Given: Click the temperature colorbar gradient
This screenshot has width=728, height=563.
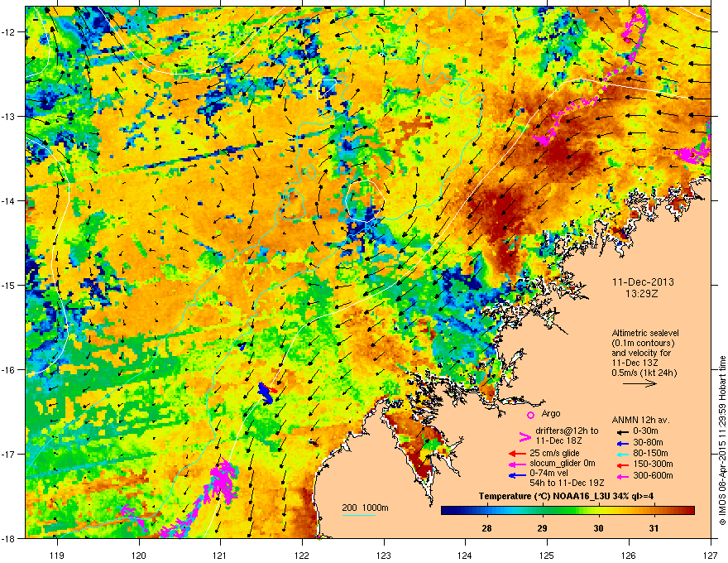Looking at the screenshot, I should tap(568, 511).
